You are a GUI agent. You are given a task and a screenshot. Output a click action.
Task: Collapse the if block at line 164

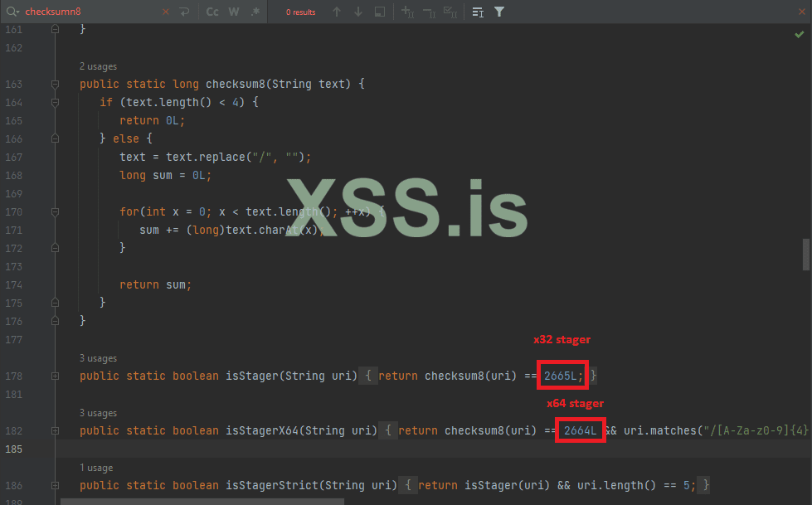tap(55, 102)
